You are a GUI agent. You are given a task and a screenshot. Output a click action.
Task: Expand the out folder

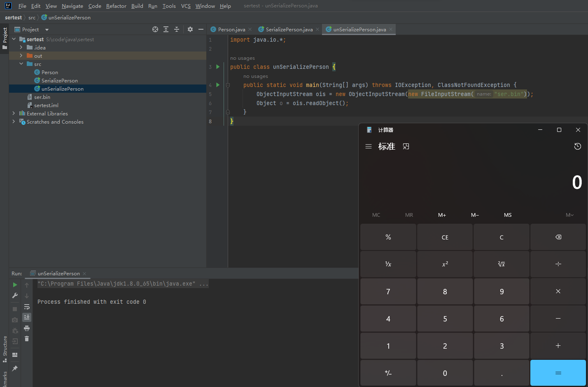click(x=21, y=56)
